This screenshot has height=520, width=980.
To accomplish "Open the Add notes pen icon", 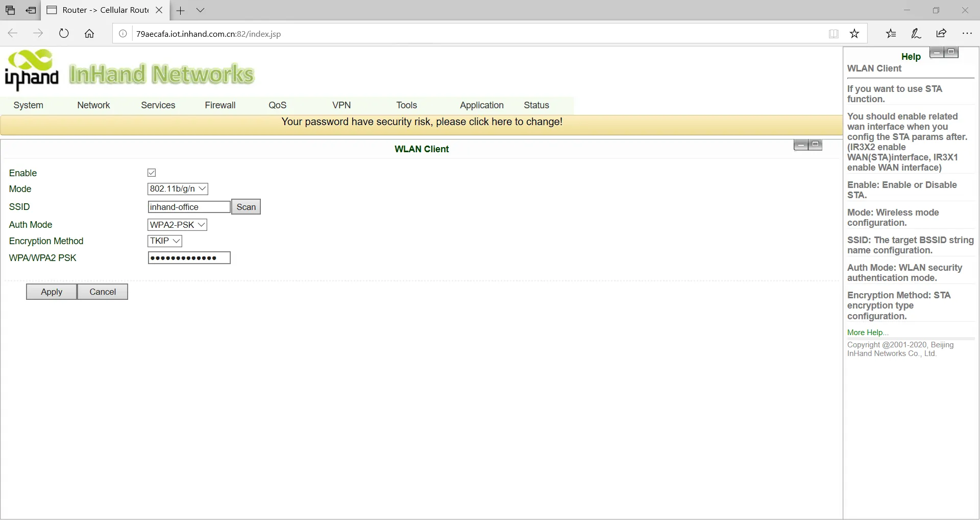I will (916, 34).
